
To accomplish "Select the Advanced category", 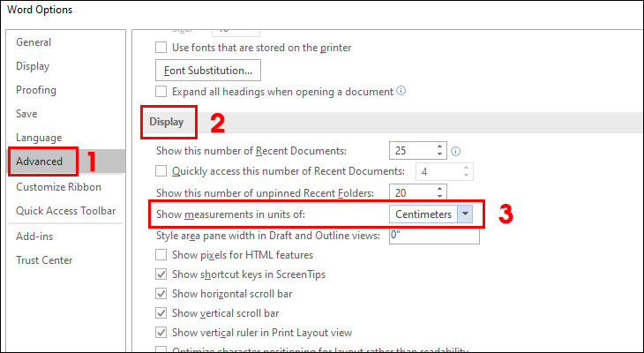I will 39,161.
